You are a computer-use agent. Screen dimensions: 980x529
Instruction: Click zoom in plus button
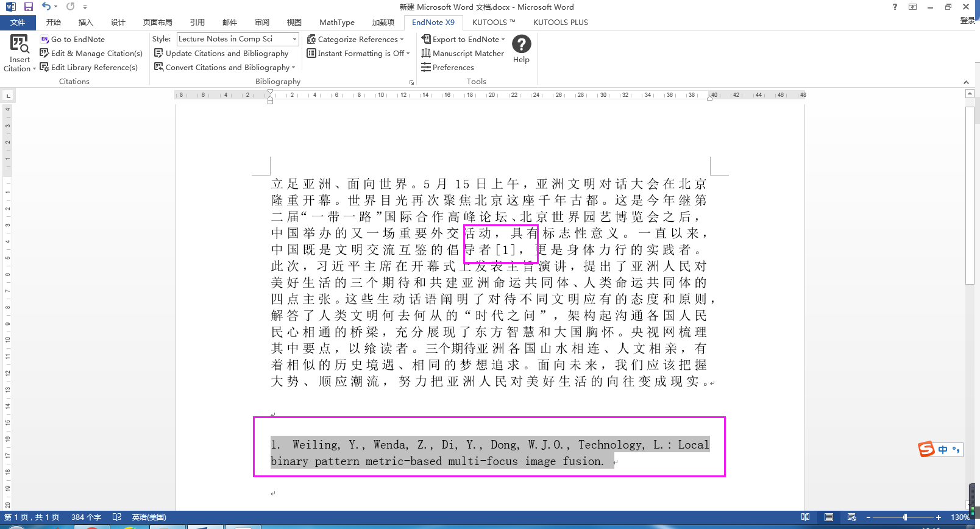click(939, 517)
